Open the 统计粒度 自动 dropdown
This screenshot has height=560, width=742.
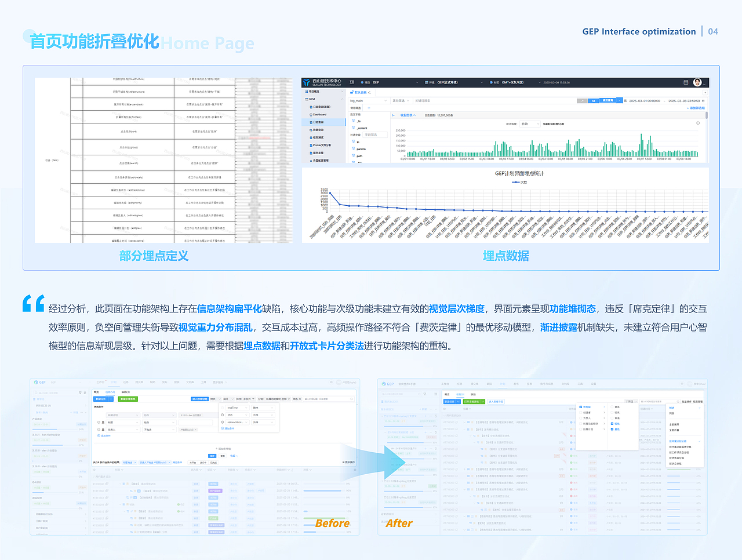click(x=530, y=124)
